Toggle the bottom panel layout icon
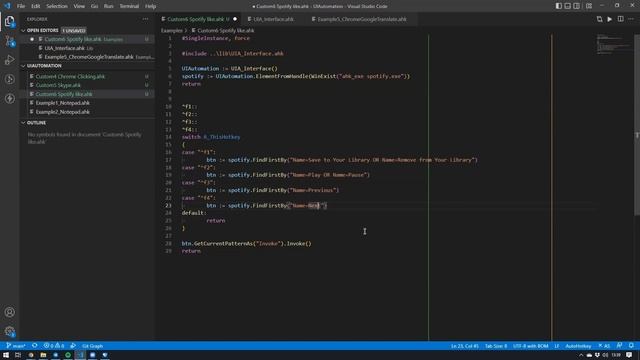This screenshot has width=640, height=360. pyautogui.click(x=567, y=6)
